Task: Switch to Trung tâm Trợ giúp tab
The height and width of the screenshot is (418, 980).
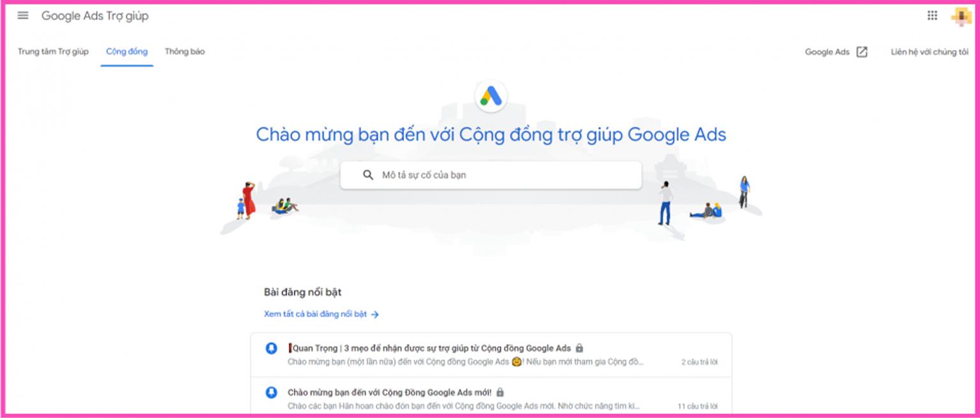Action: 53,52
